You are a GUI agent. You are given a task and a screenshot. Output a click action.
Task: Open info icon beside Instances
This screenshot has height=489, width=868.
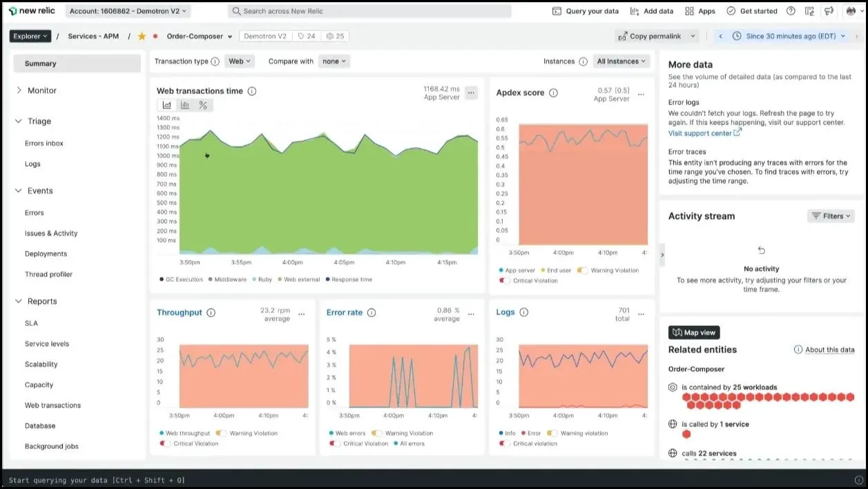[x=584, y=61]
